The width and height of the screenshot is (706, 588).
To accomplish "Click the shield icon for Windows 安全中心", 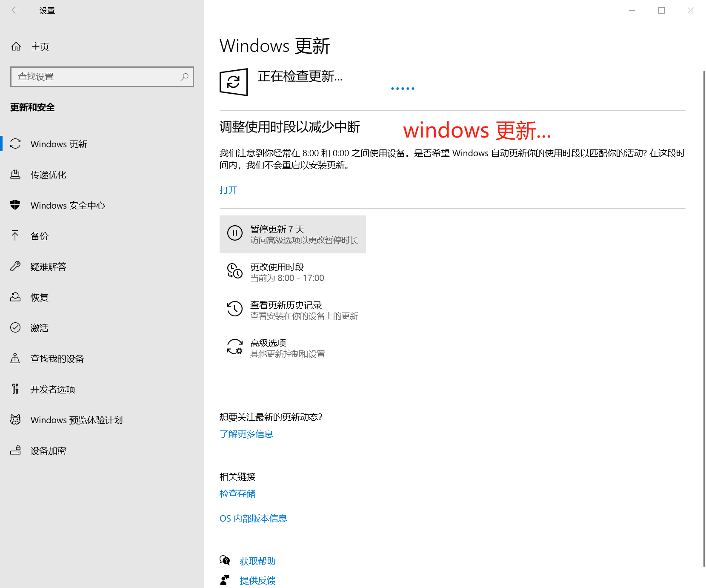I will tap(15, 205).
